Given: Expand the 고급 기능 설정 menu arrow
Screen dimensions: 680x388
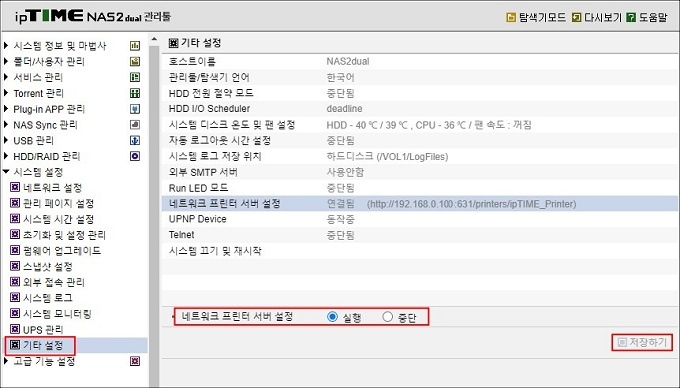Looking at the screenshot, I should 6,361.
